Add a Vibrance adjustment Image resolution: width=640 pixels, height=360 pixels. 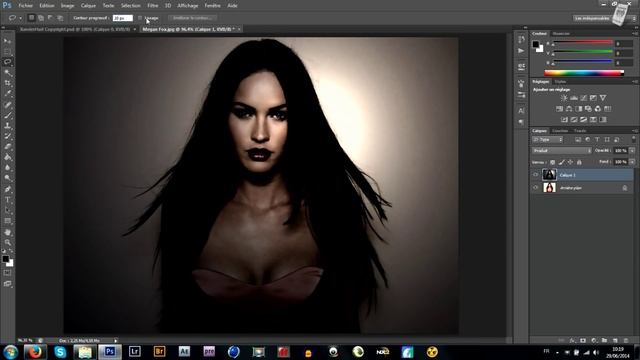(603, 98)
